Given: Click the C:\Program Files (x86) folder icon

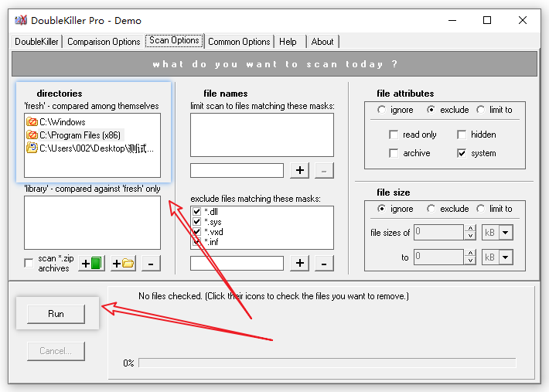Looking at the screenshot, I should pos(32,135).
